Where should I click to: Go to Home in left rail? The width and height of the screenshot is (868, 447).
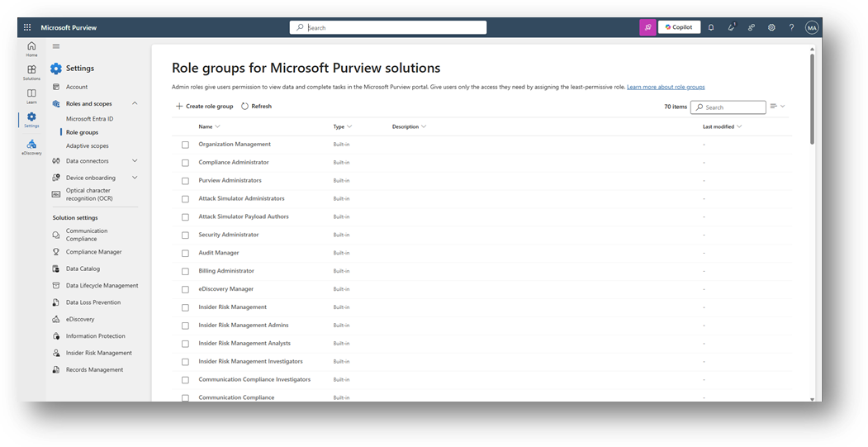click(x=31, y=48)
